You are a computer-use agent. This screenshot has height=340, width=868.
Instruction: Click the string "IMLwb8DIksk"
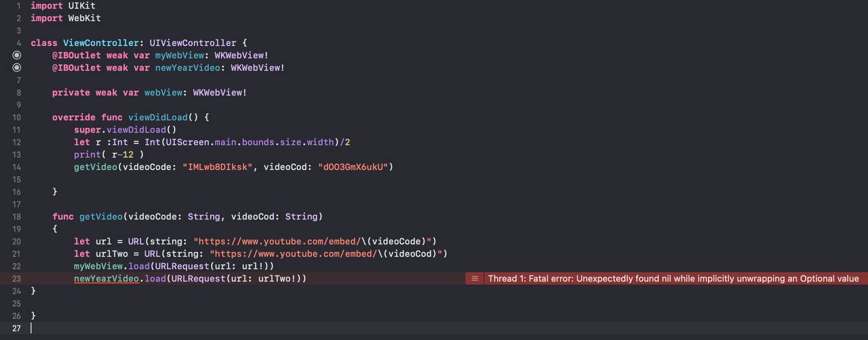pos(218,167)
